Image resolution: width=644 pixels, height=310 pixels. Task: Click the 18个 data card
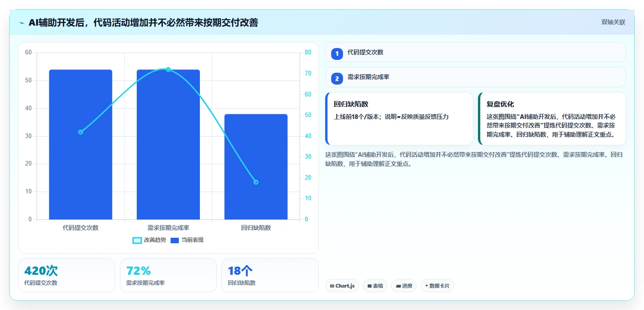click(x=270, y=275)
